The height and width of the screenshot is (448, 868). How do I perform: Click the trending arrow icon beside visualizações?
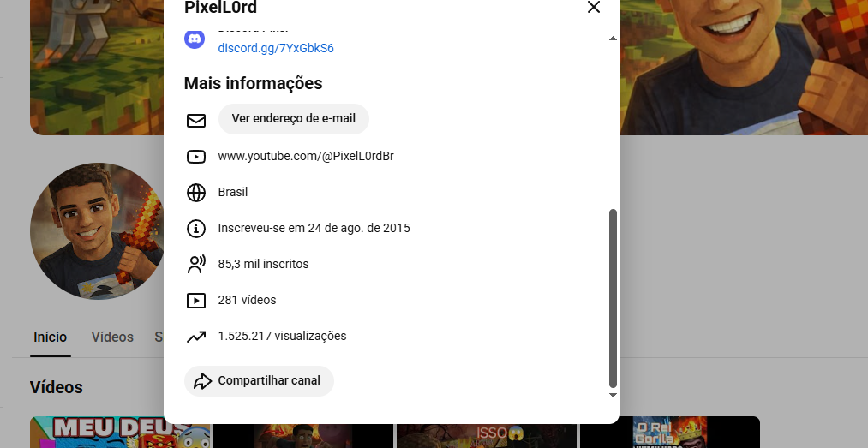(196, 337)
